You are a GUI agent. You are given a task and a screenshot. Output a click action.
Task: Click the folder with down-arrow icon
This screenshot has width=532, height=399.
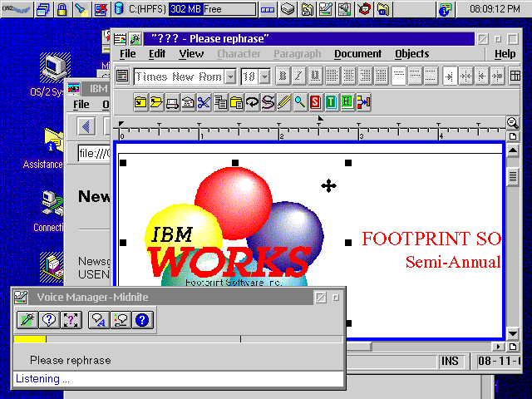point(140,102)
